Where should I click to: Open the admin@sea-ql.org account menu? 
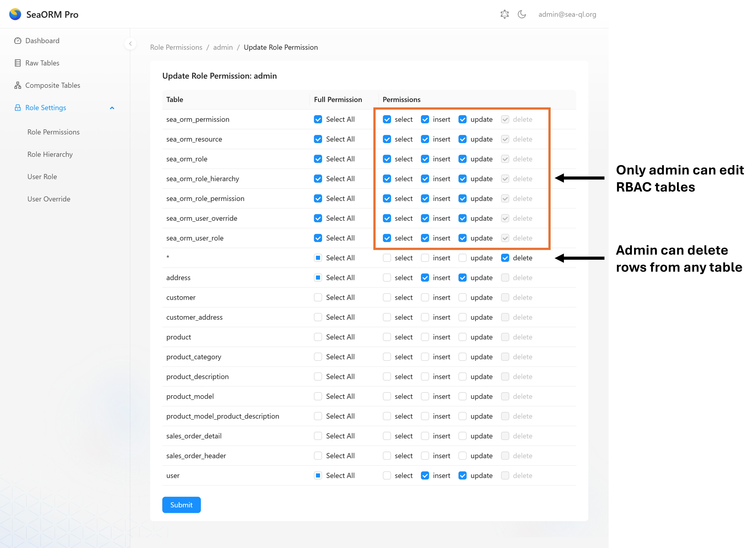[x=567, y=14]
